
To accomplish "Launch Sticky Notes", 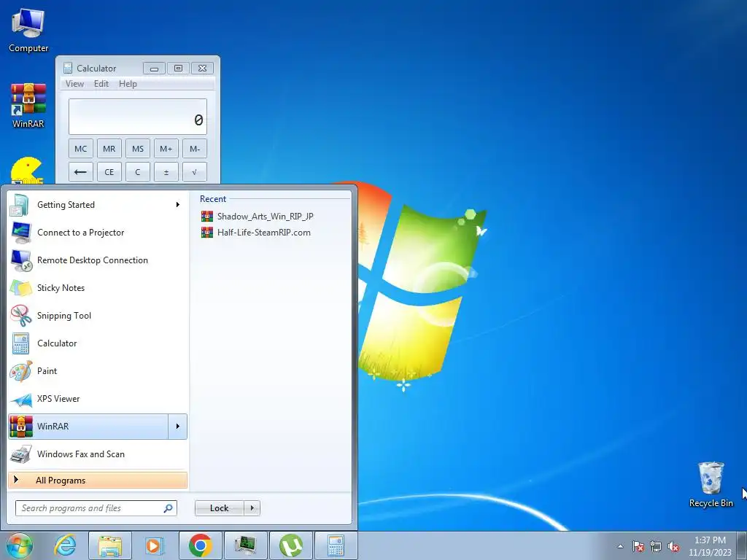I will [x=97, y=287].
